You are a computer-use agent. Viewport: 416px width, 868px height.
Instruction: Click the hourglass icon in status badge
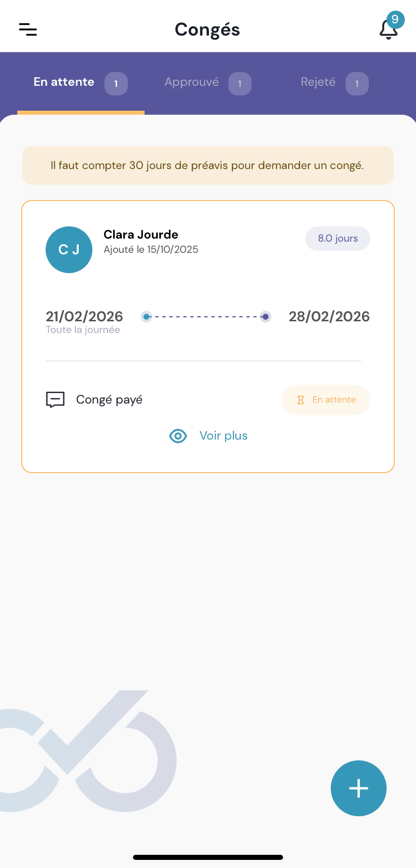click(301, 400)
